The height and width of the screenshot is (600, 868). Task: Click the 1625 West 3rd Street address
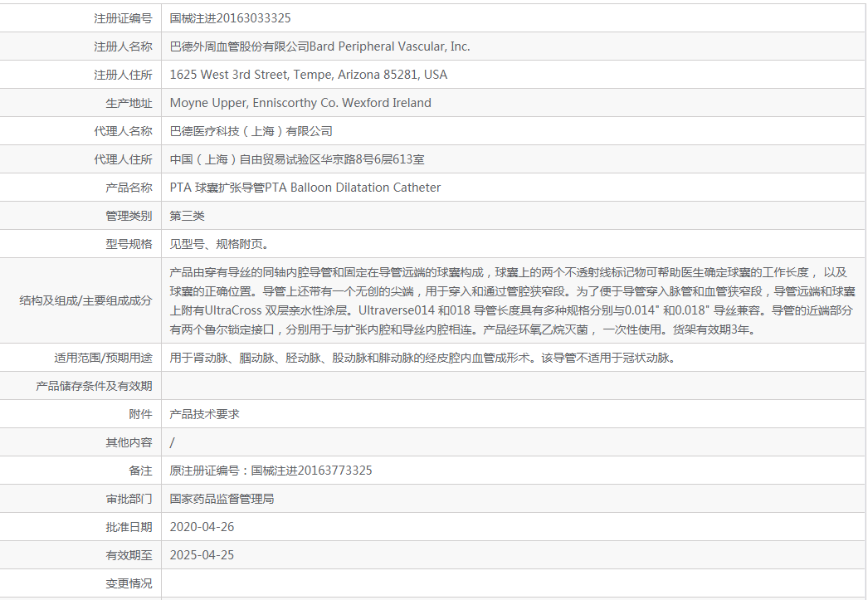(x=308, y=75)
